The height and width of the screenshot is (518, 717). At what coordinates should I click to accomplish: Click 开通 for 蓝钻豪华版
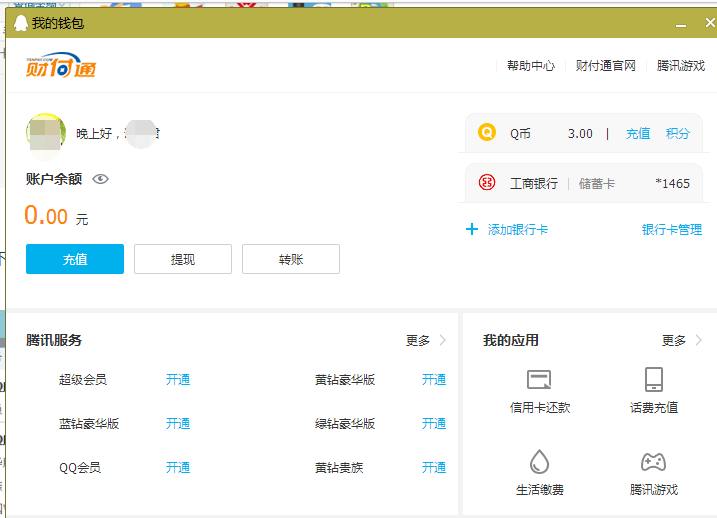(178, 423)
